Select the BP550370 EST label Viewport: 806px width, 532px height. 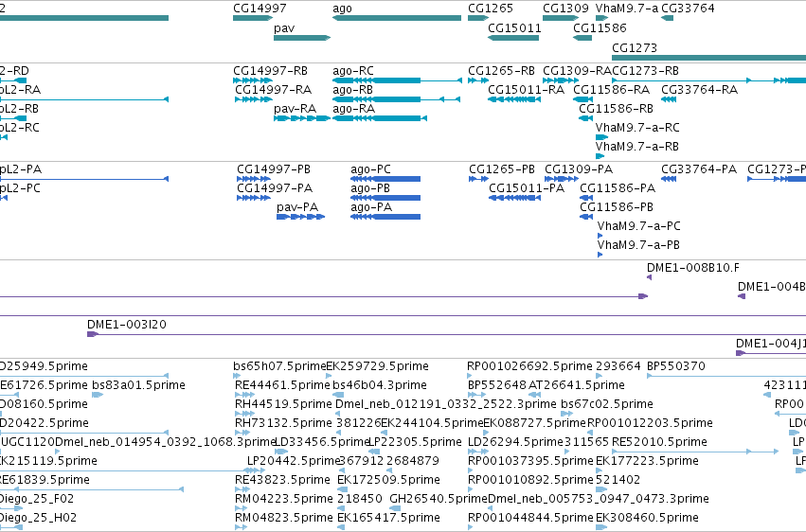[676, 366]
